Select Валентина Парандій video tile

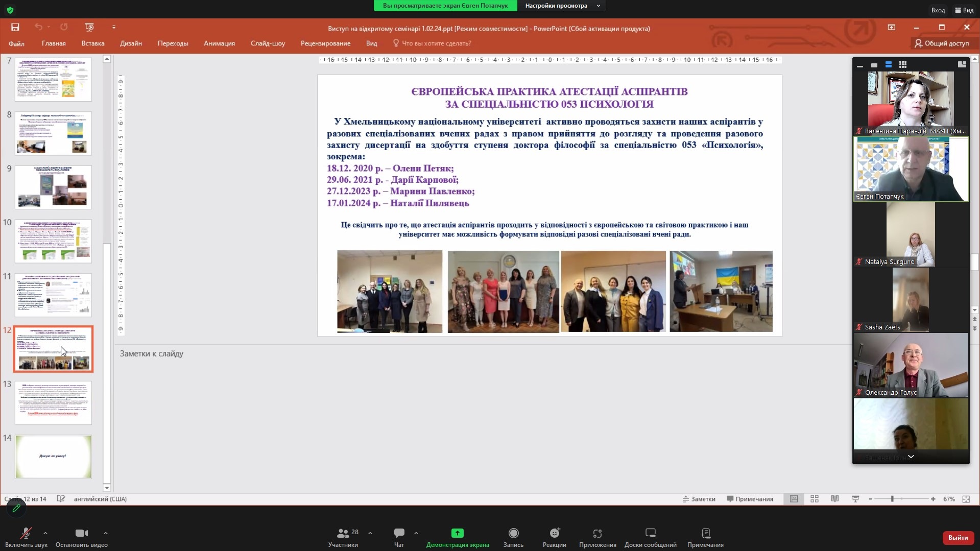[x=911, y=104]
